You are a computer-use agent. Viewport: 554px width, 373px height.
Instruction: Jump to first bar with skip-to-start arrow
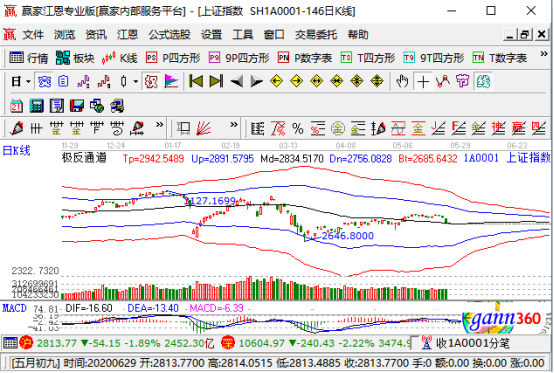point(196,81)
